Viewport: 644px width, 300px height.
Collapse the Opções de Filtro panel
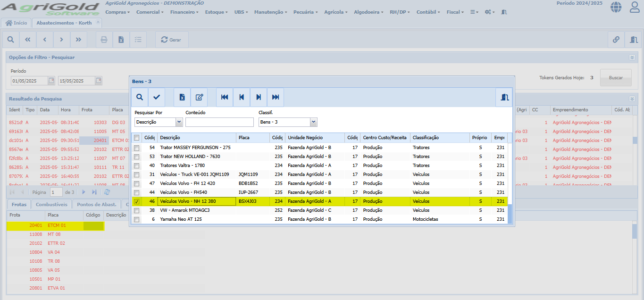coord(632,57)
